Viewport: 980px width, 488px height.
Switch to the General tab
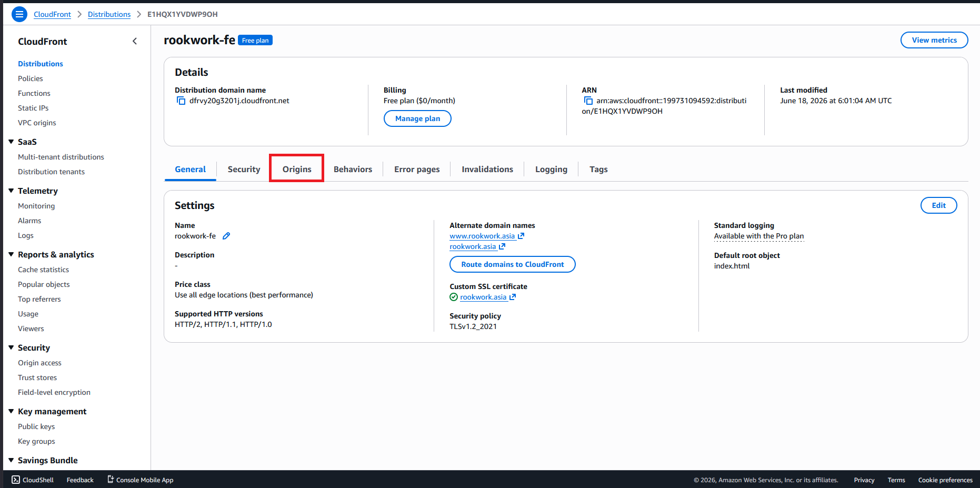point(190,169)
